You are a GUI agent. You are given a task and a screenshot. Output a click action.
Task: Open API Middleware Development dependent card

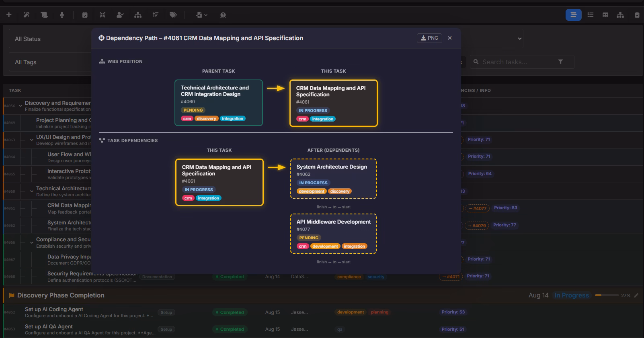(334, 234)
